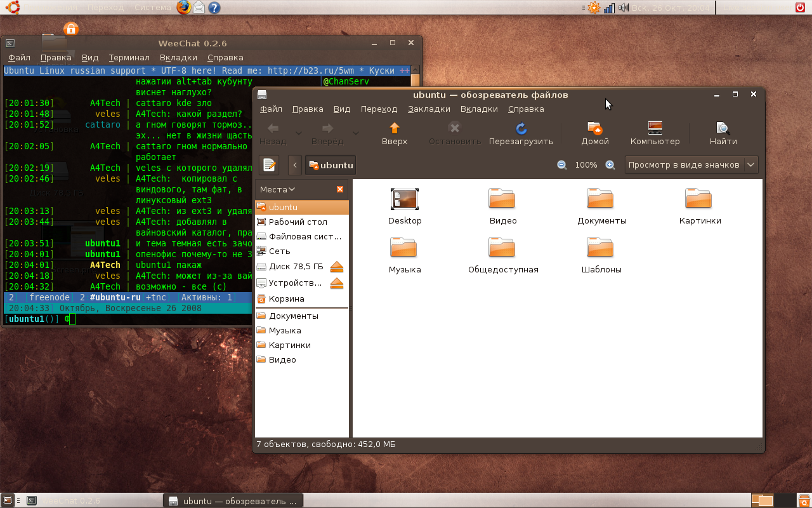Image resolution: width=812 pixels, height=508 pixels.
Task: Open the Вперед history dropdown arrow
Action: pyautogui.click(x=355, y=133)
